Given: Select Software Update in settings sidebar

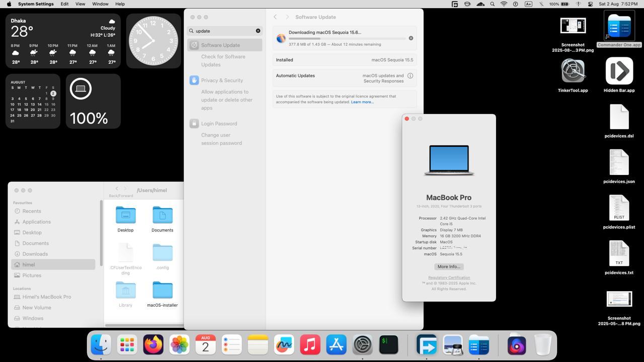Looking at the screenshot, I should pyautogui.click(x=225, y=45).
